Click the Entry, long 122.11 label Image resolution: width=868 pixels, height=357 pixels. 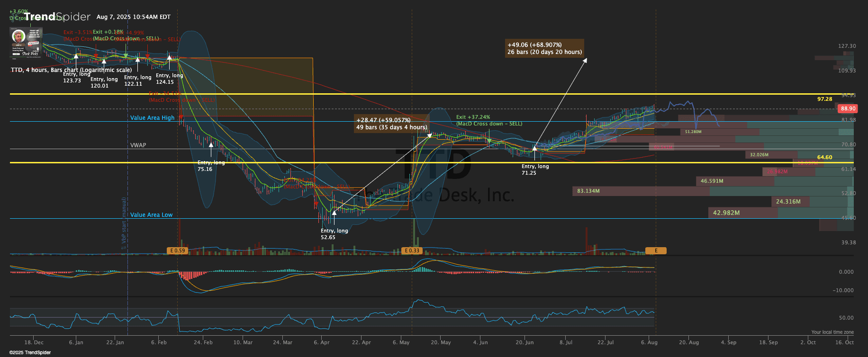tap(137, 80)
